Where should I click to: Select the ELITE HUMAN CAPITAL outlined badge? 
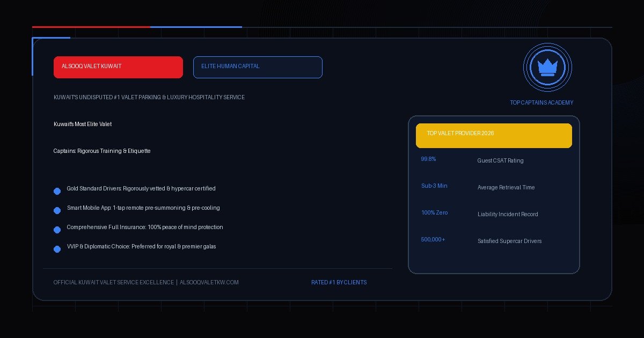[258, 67]
